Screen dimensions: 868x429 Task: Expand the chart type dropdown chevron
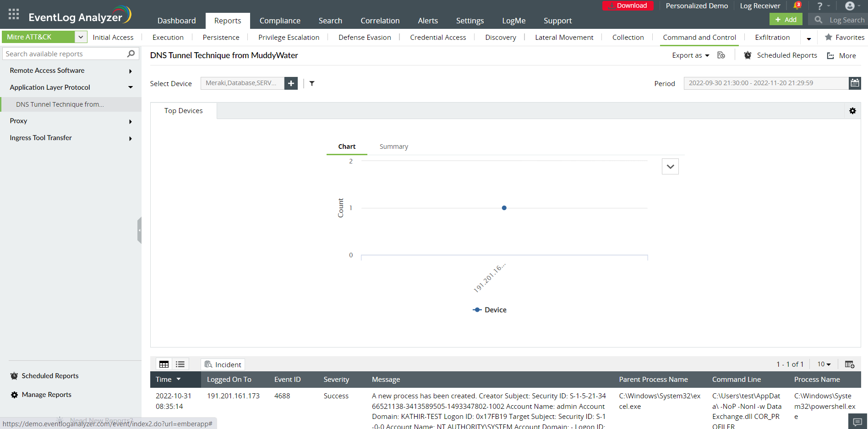[670, 167]
